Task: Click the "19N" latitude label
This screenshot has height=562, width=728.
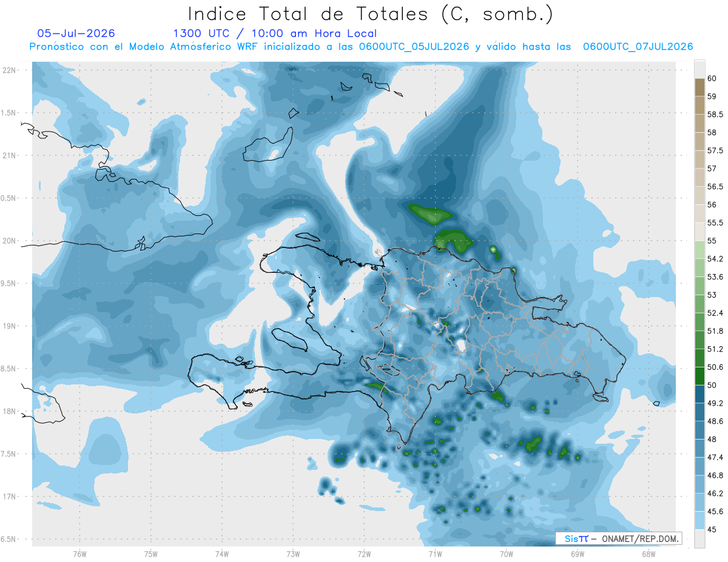Action: point(9,326)
